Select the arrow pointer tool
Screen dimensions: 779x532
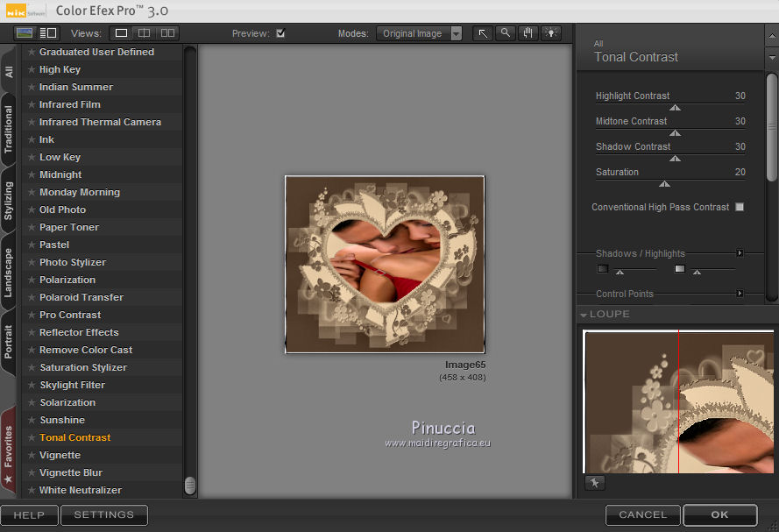tap(483, 33)
